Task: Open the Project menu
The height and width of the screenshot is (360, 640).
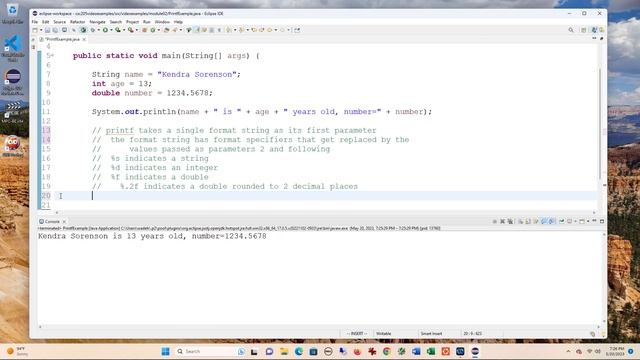Action: point(132,22)
